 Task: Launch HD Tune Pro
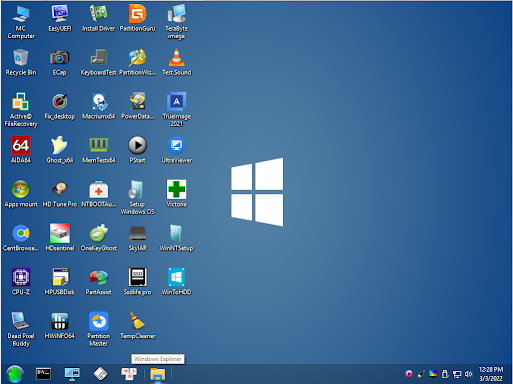60,194
